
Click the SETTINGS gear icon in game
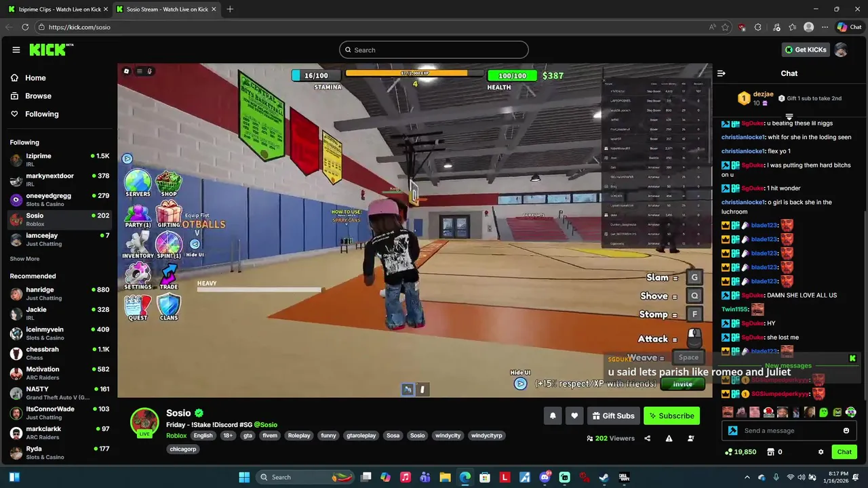[138, 277]
